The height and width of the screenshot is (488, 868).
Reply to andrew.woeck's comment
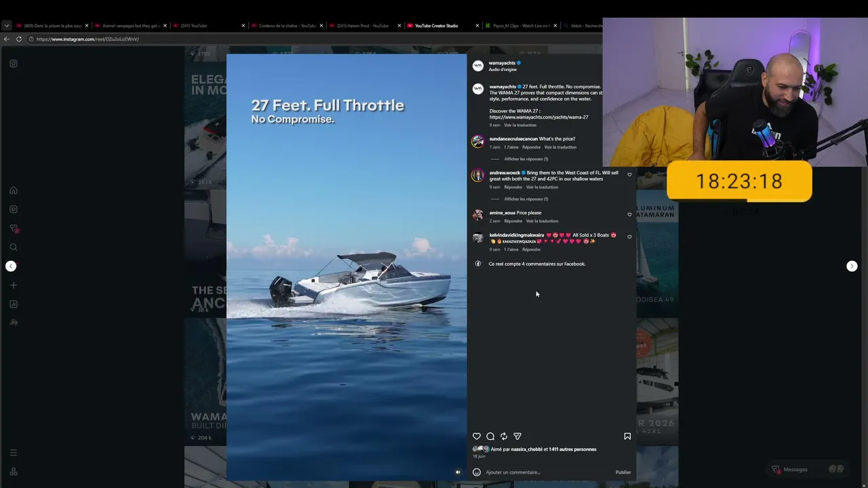(513, 187)
